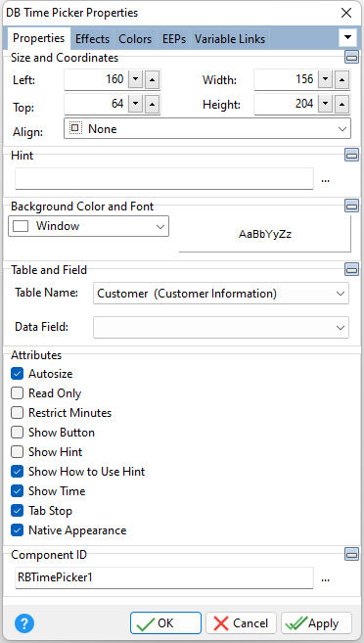Switch to the Colors tab
Screen dimensions: 364x643
pyautogui.click(x=135, y=39)
